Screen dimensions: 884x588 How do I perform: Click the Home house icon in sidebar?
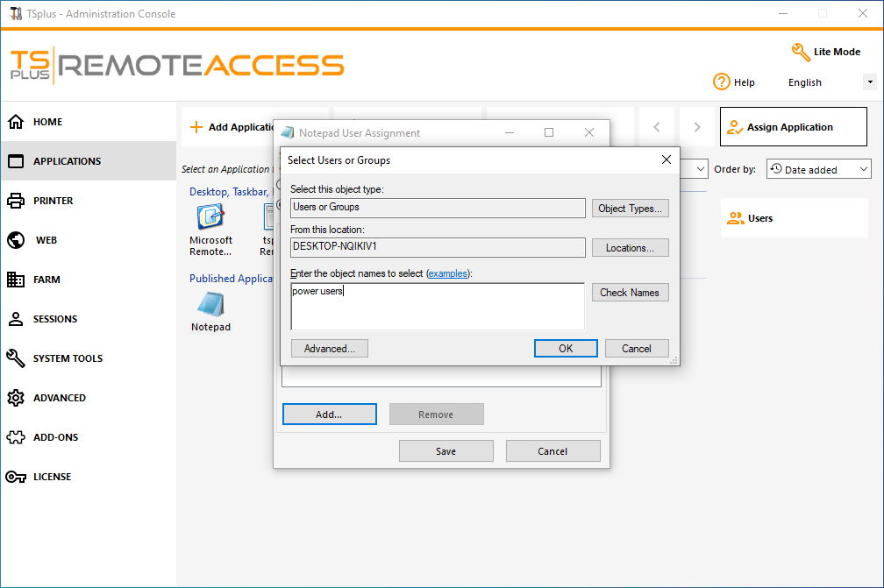tap(16, 122)
